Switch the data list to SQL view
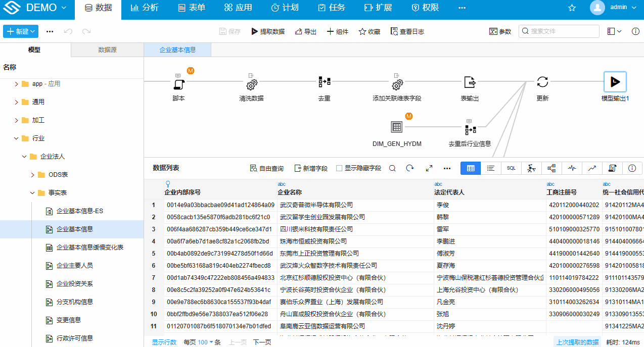The image size is (644, 347). point(511,168)
